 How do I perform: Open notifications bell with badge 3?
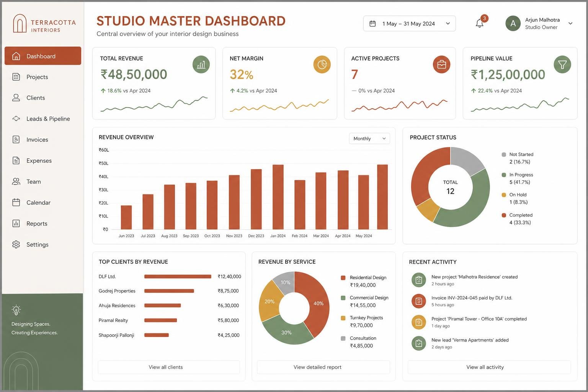tap(480, 23)
